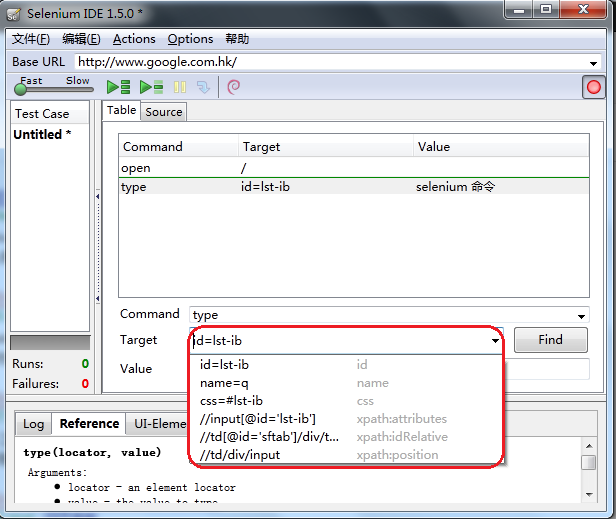Click the reference panel scrollbar thumb
The height and width of the screenshot is (519, 616).
[588, 462]
